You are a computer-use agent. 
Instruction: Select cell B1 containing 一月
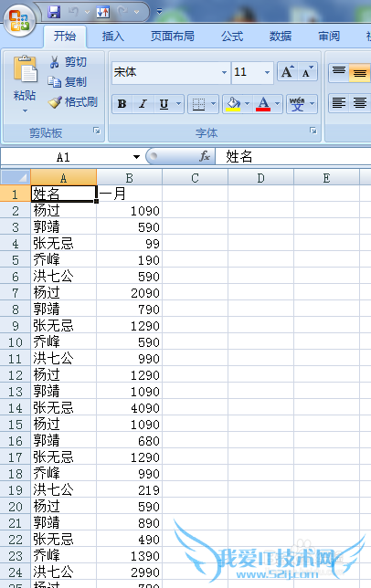pyautogui.click(x=129, y=194)
